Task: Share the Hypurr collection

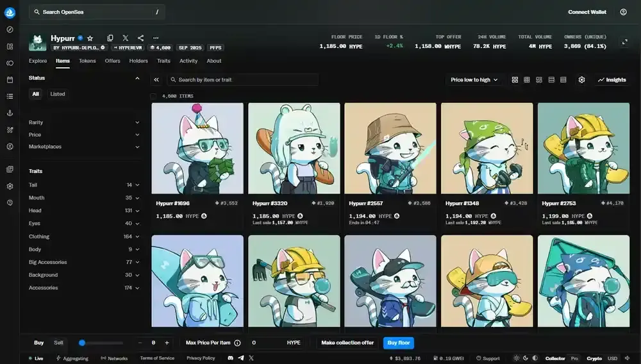Action: (x=140, y=38)
